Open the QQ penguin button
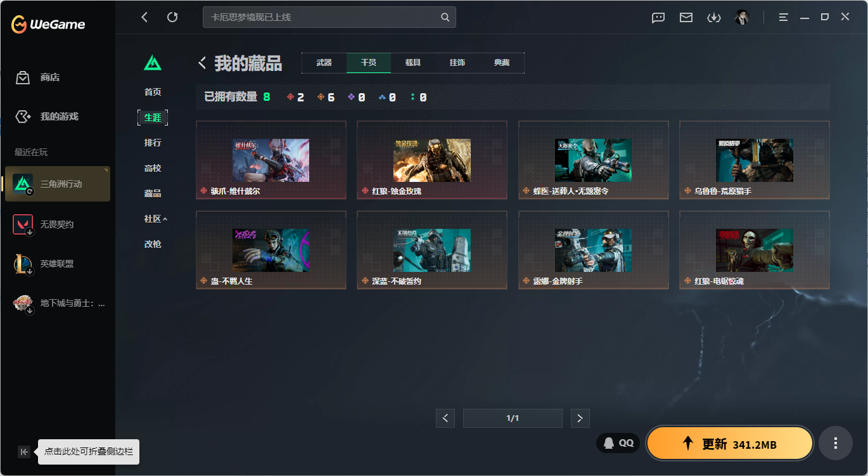 [x=618, y=443]
